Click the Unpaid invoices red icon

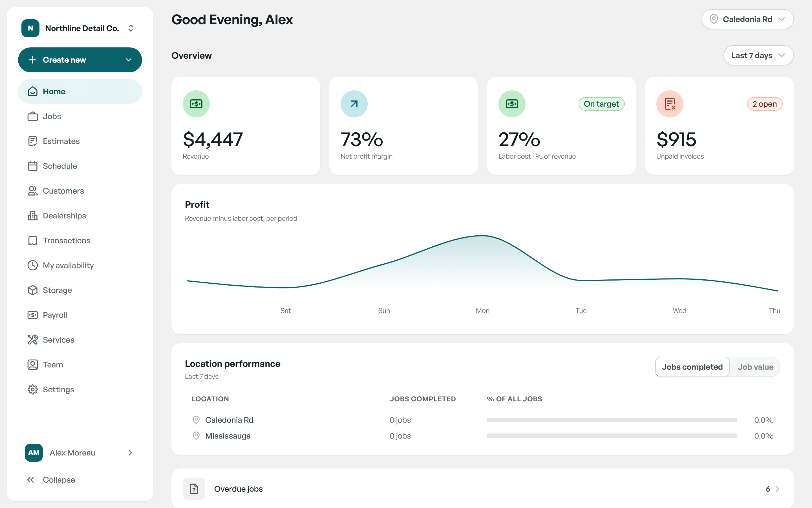point(670,104)
